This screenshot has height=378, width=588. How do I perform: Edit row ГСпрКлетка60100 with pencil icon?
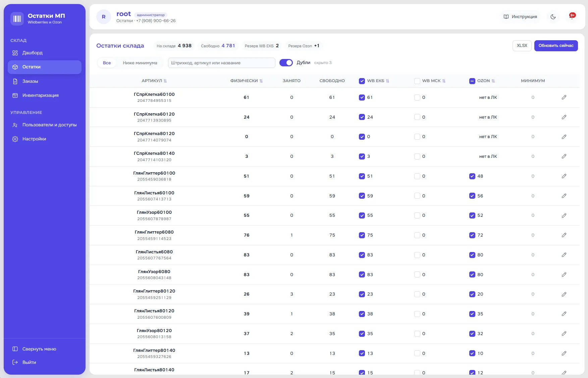pyautogui.click(x=564, y=98)
